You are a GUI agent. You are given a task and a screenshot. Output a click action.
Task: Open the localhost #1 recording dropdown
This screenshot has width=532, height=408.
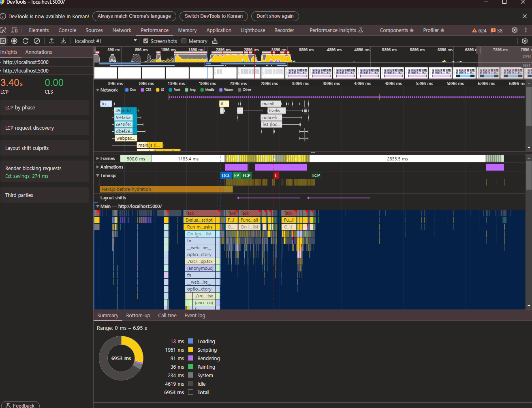coord(105,41)
